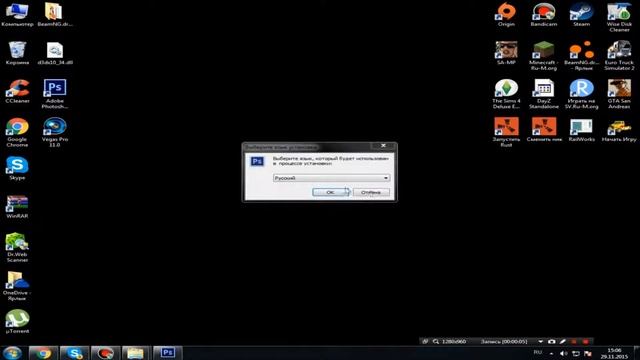This screenshot has width=640, height=360.
Task: Launch RailWorks desktop shortcut
Action: [581, 130]
